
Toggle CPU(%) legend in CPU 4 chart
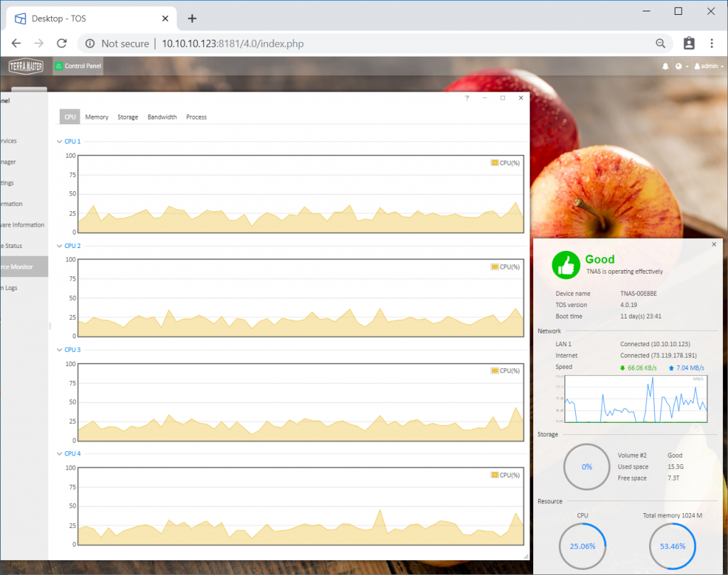pos(505,475)
